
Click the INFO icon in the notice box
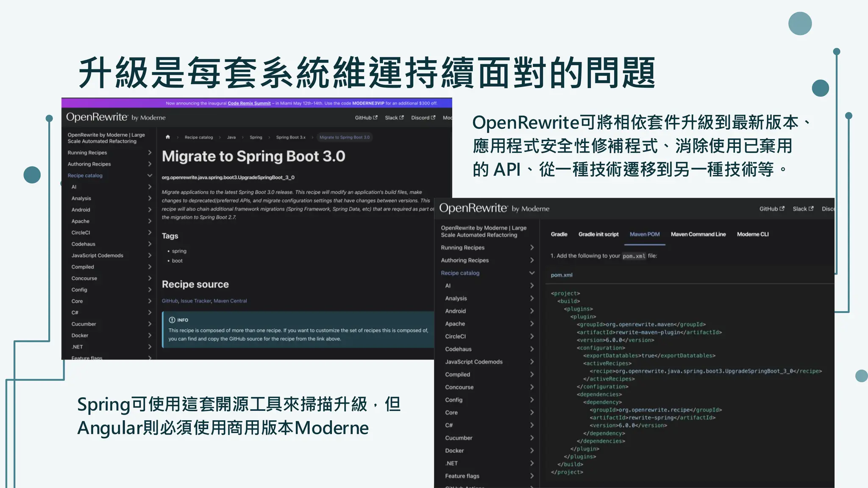[x=172, y=320]
